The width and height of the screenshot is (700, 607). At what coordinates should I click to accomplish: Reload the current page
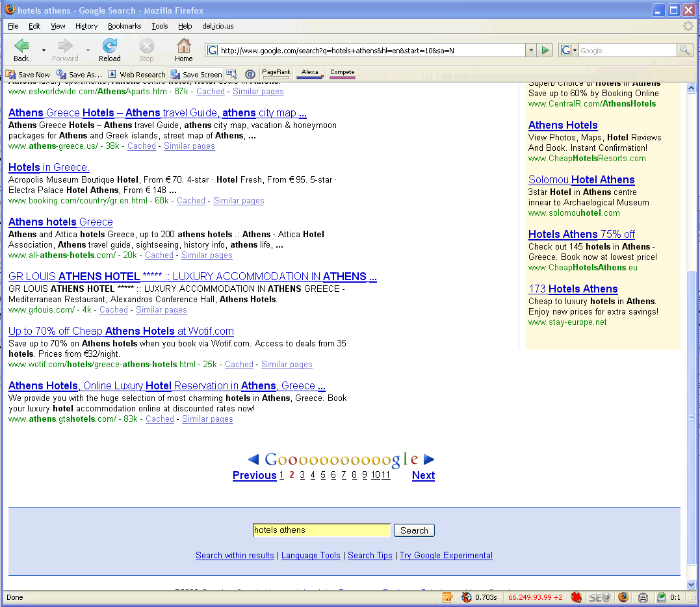click(x=109, y=50)
